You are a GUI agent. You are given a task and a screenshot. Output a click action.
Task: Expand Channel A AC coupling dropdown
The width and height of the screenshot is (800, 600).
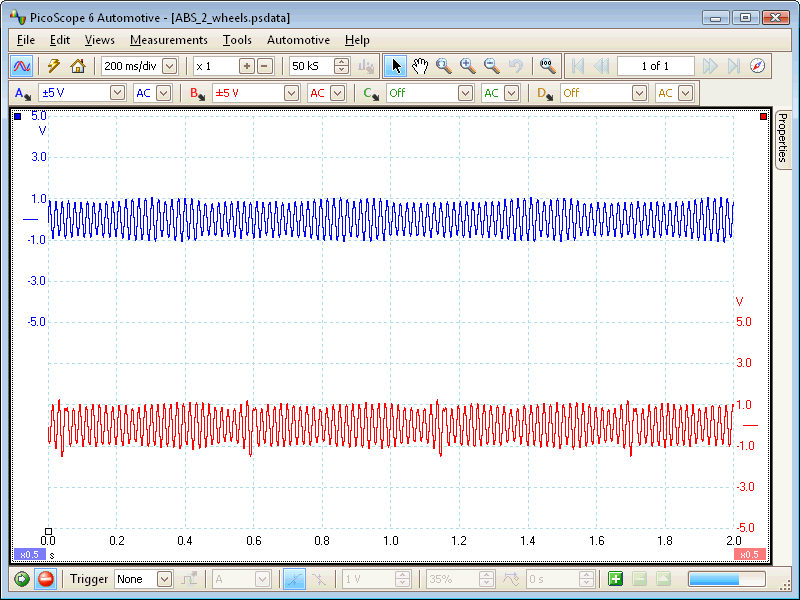pyautogui.click(x=163, y=93)
